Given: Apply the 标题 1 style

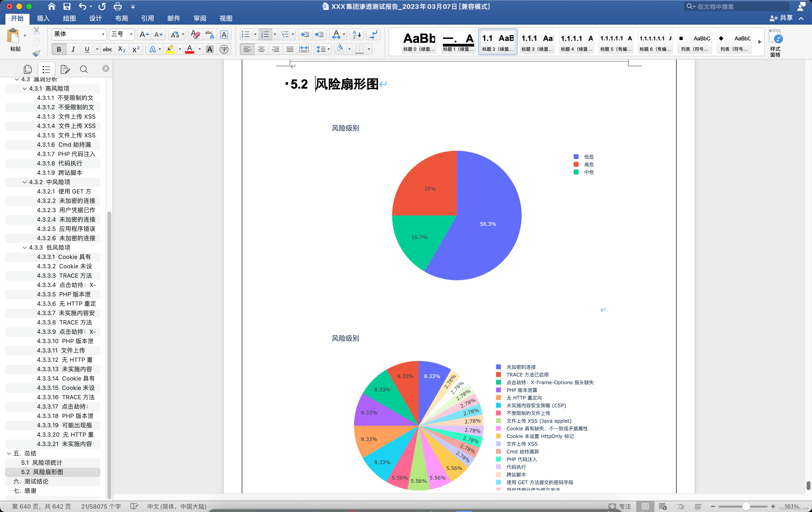Looking at the screenshot, I should (x=458, y=42).
